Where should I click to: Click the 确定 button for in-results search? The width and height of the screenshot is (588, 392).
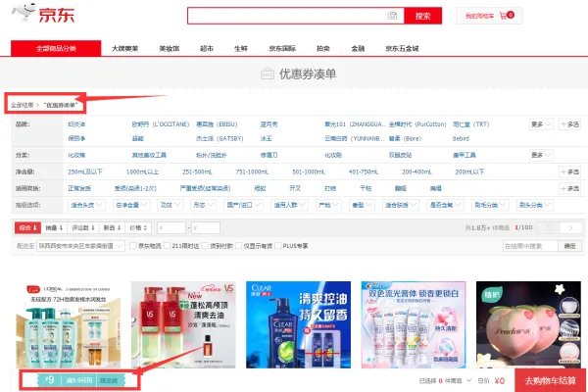[x=569, y=246]
